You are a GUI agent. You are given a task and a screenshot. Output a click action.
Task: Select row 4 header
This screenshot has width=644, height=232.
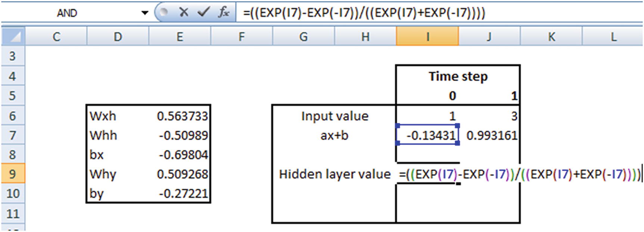13,76
